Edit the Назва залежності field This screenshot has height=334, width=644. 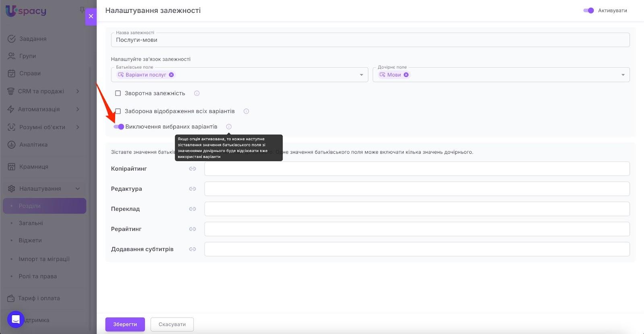(x=370, y=40)
